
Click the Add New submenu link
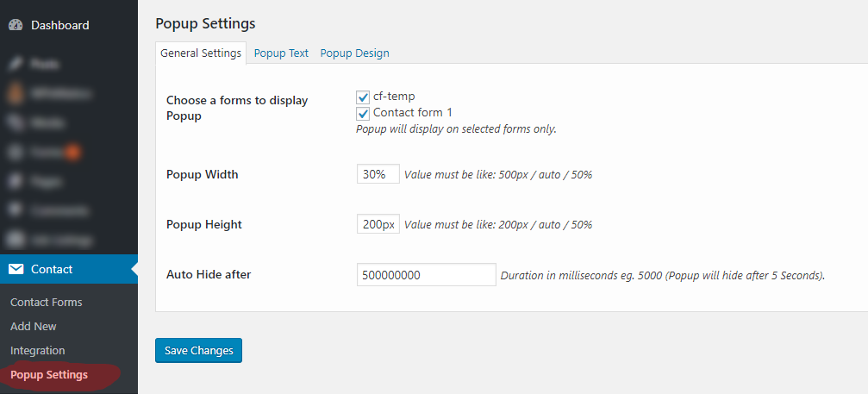click(33, 326)
